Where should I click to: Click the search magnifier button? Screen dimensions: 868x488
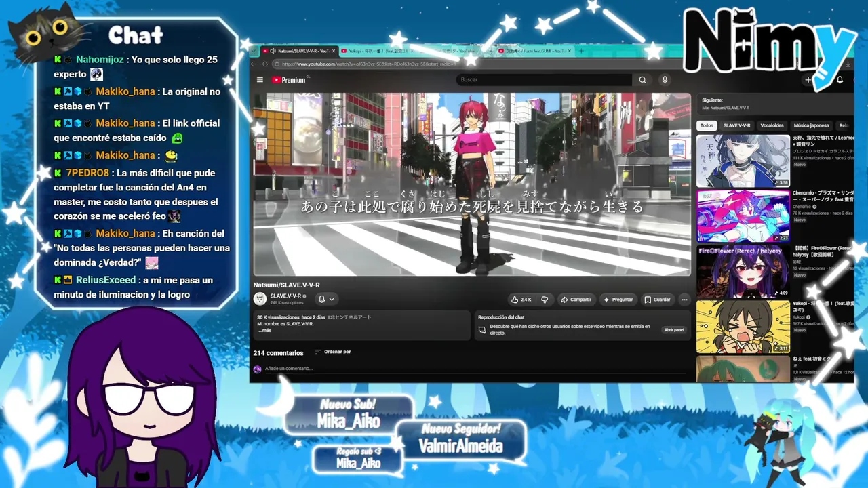pos(642,80)
